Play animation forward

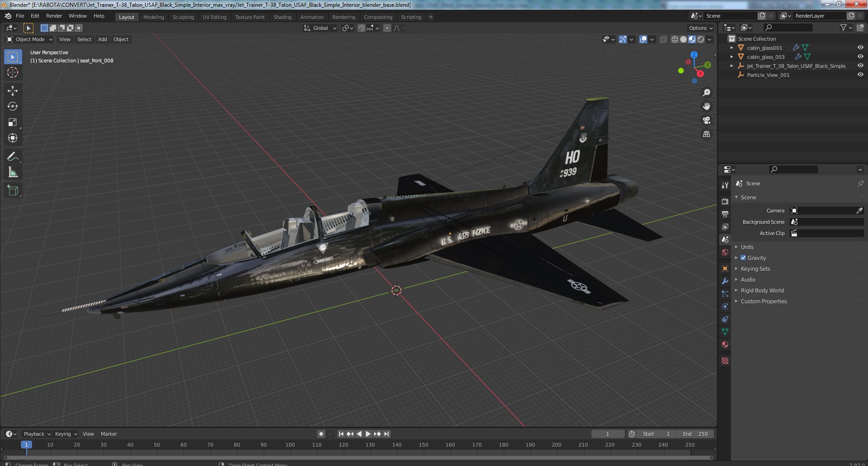pos(368,434)
